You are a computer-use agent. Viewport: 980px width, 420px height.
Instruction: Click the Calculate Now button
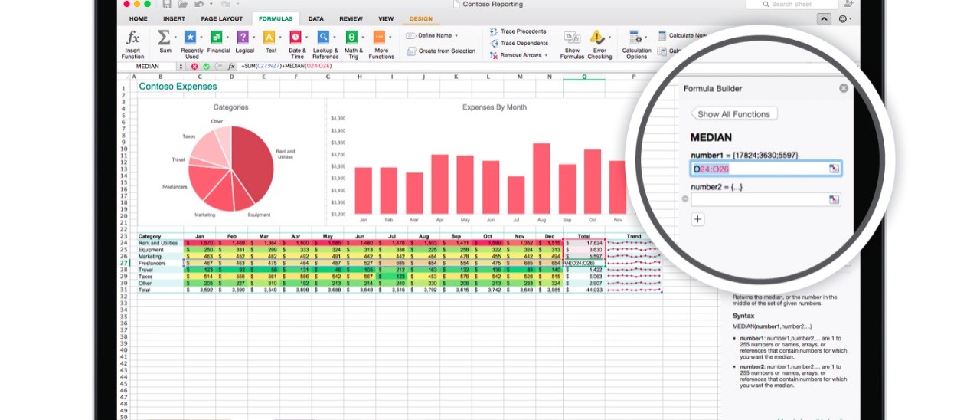click(x=683, y=35)
